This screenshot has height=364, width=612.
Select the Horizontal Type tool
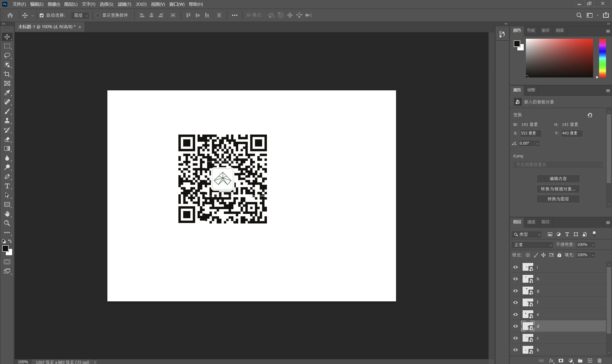tap(7, 186)
